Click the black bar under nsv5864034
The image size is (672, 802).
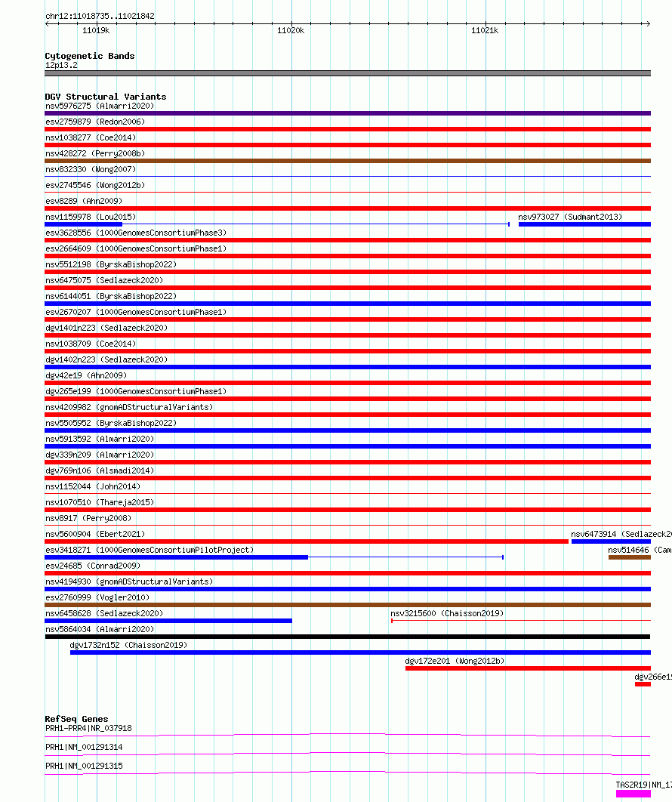[x=348, y=637]
